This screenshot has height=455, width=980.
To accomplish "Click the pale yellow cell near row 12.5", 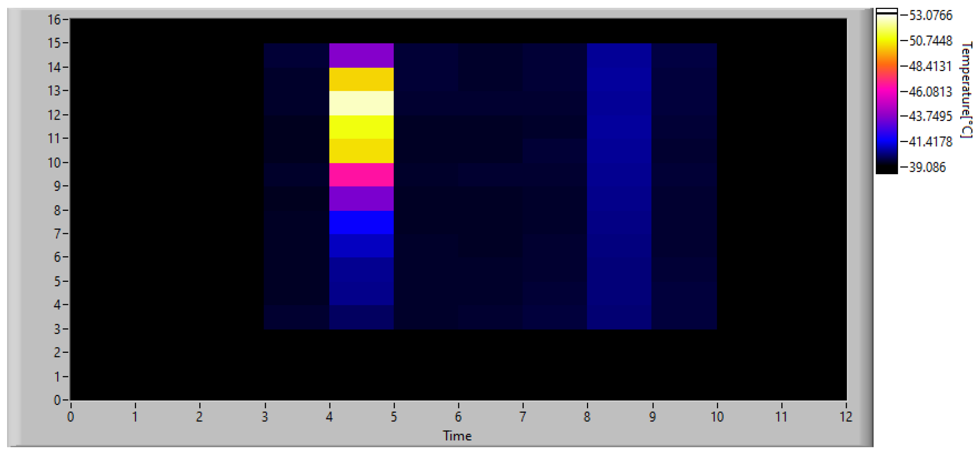I will click(x=361, y=103).
